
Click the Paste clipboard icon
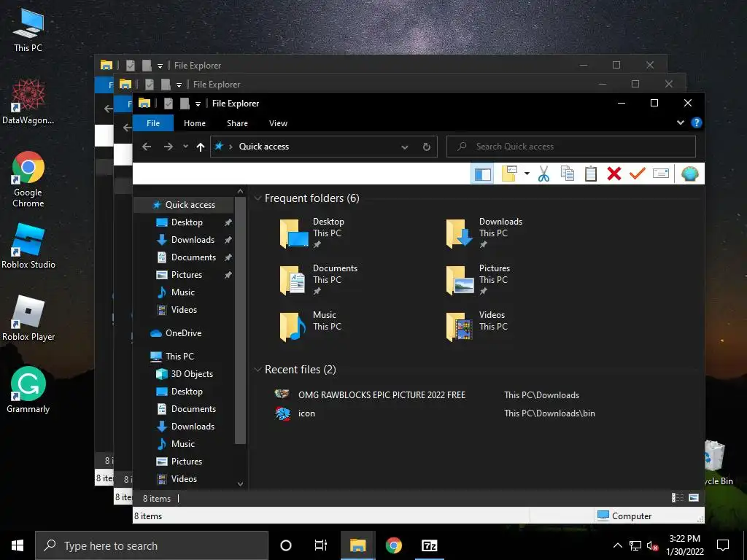click(591, 174)
